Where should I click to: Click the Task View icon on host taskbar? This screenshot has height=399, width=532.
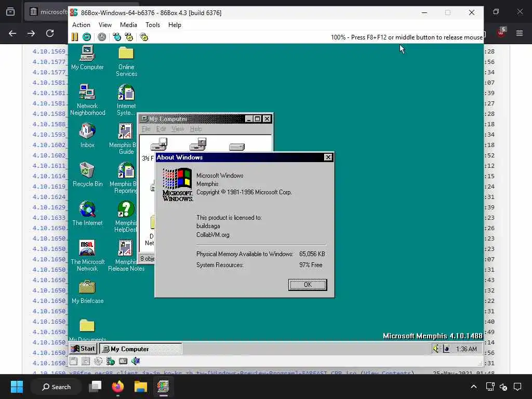tap(95, 387)
